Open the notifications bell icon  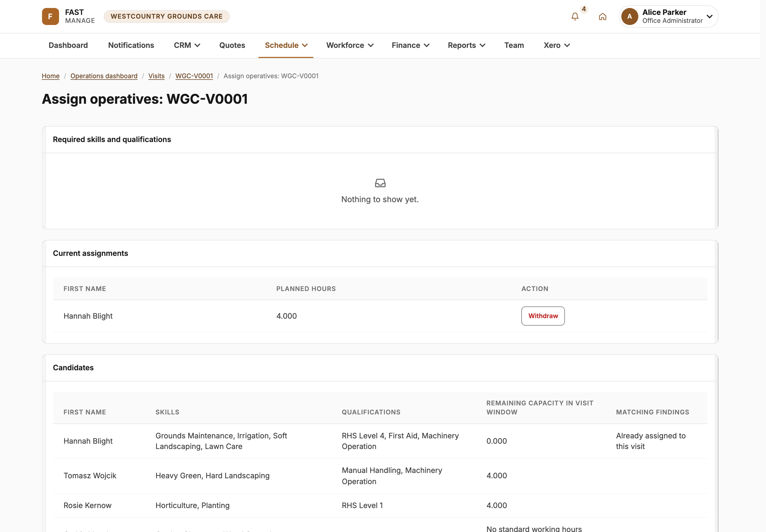tap(575, 17)
